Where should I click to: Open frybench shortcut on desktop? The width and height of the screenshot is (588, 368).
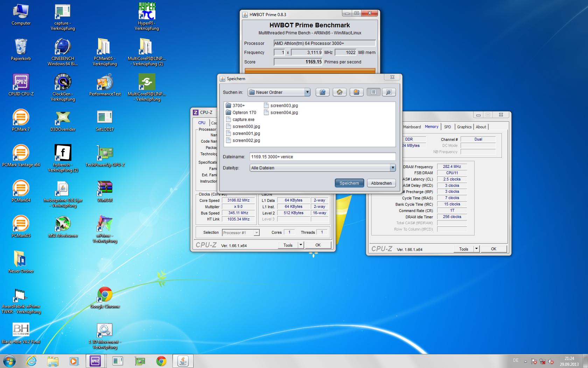[63, 158]
